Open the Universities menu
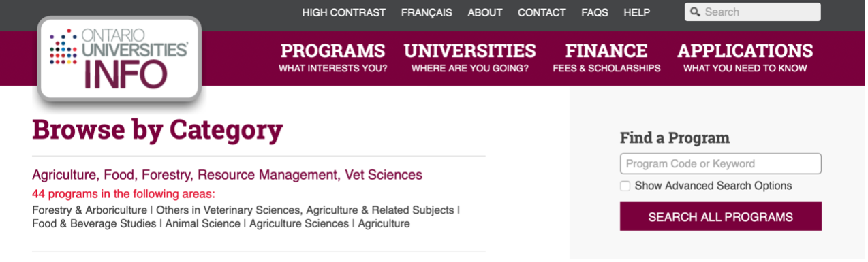Image resolution: width=868 pixels, height=262 pixels. point(470,58)
